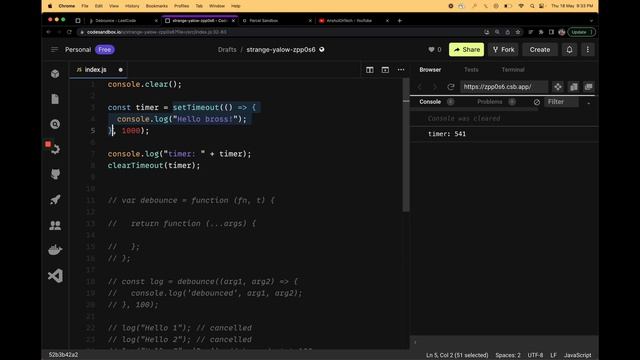
Task: Click the stacked-pages icon after the preview URL
Action: pos(573,87)
